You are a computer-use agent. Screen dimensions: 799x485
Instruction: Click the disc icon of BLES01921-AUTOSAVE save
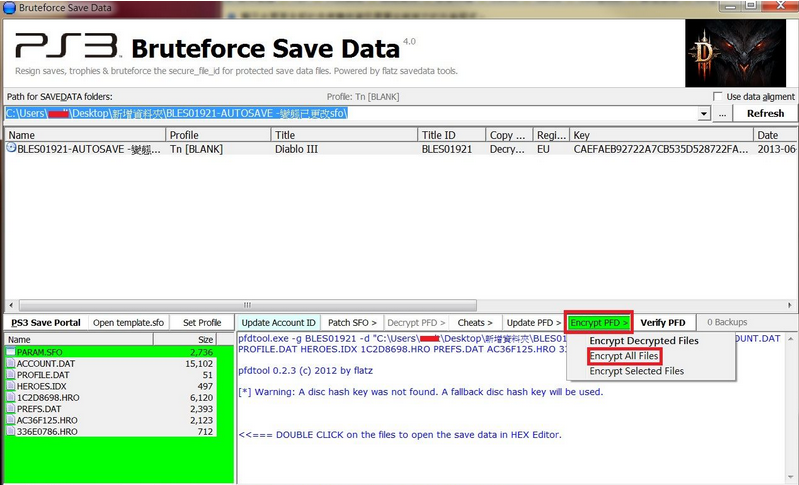coord(11,148)
